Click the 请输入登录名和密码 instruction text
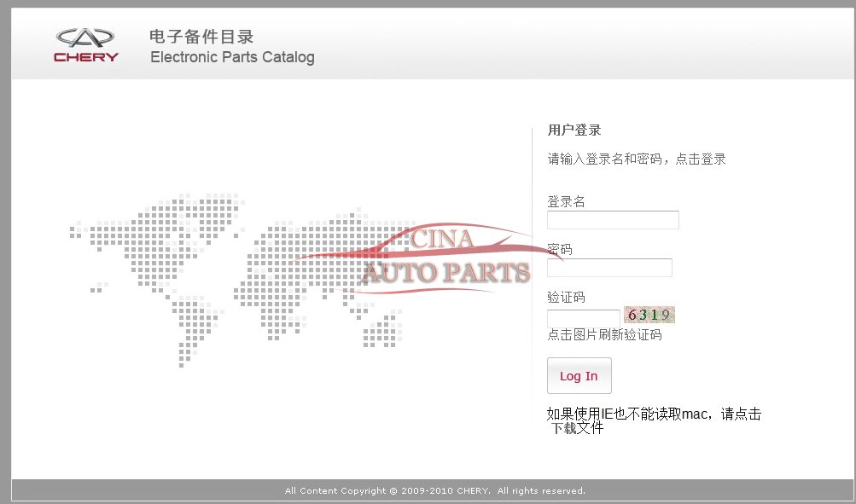The image size is (856, 504). 635,159
